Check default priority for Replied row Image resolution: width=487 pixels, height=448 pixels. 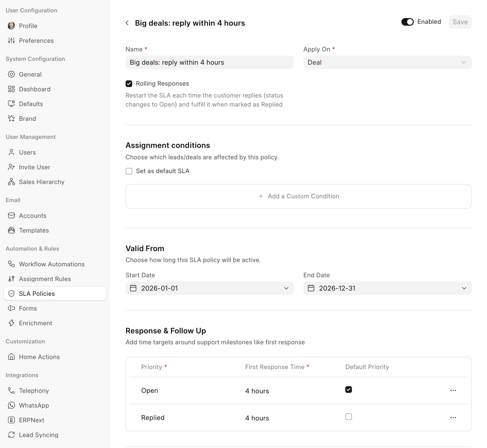pos(349,417)
